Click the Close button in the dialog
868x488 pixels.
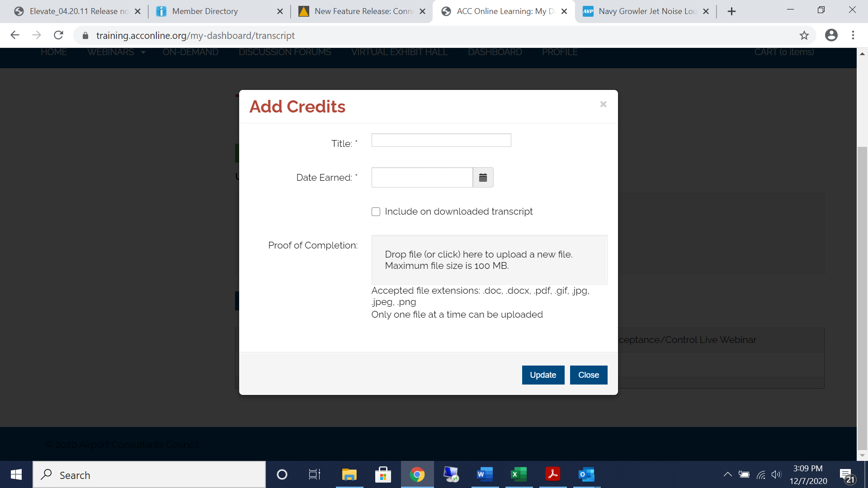point(589,375)
